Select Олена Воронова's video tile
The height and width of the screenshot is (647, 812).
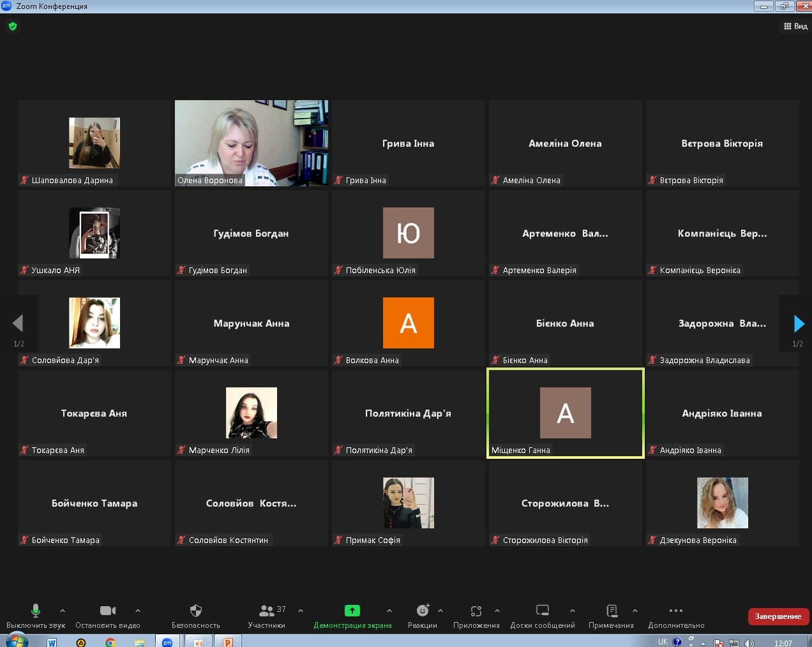click(x=252, y=143)
